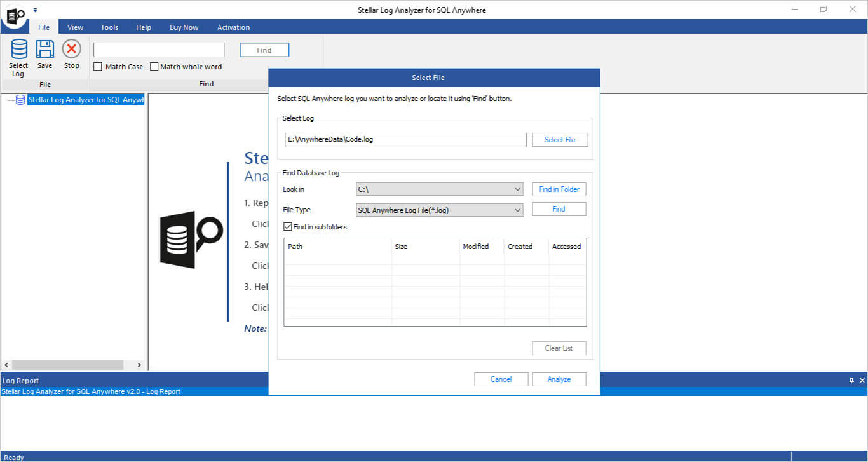This screenshot has width=868, height=462.
Task: Click the database icon in tree root
Action: coord(20,100)
